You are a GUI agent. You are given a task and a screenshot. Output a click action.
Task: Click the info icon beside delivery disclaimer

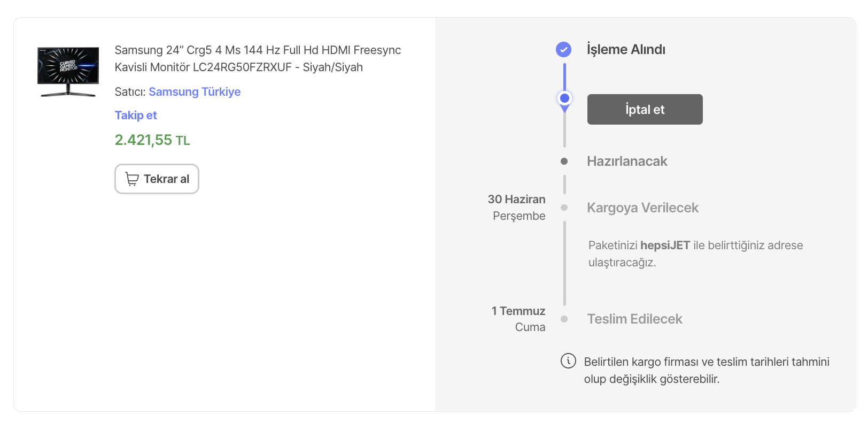(x=568, y=361)
